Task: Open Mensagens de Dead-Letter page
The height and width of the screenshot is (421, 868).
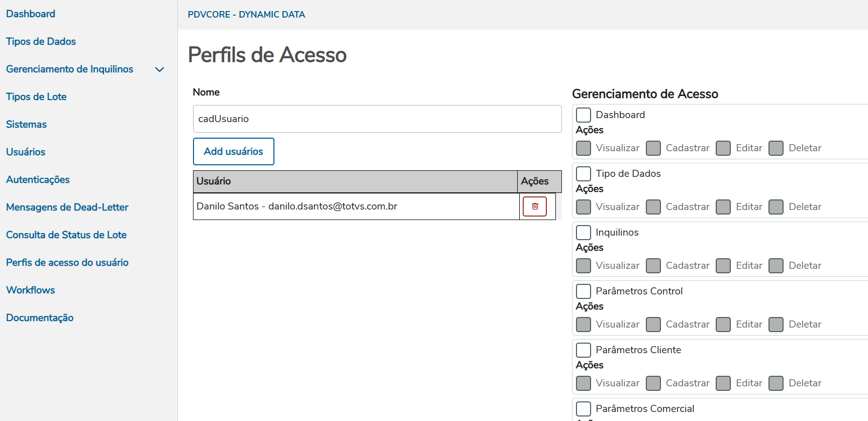Action: coord(67,207)
